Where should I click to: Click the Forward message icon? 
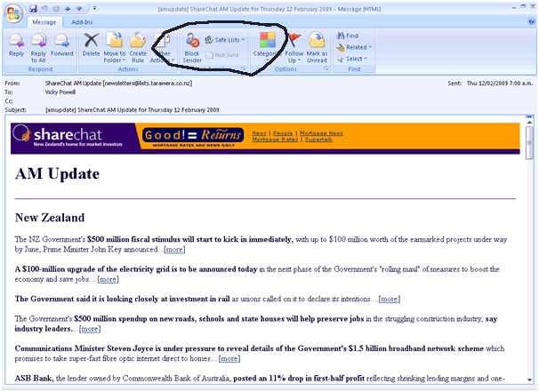61,44
